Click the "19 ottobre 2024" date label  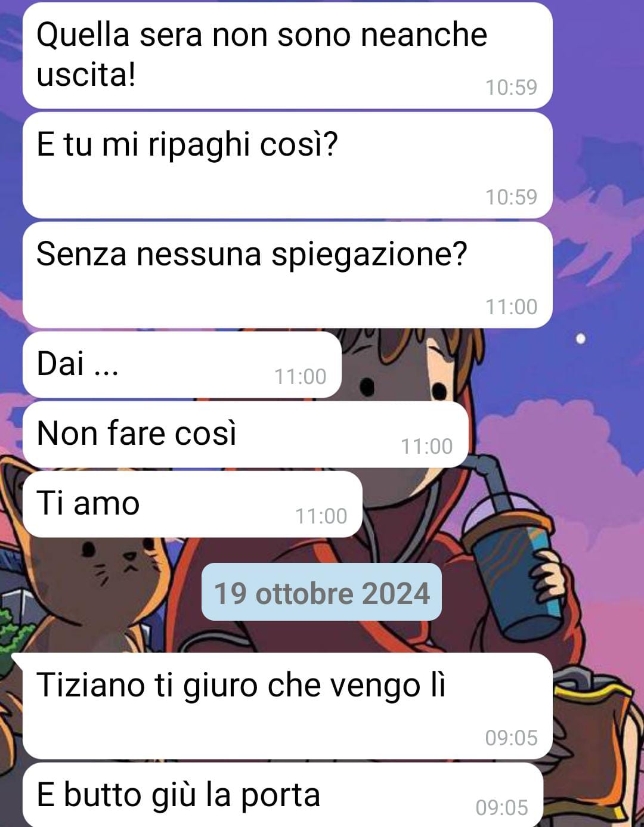(321, 592)
